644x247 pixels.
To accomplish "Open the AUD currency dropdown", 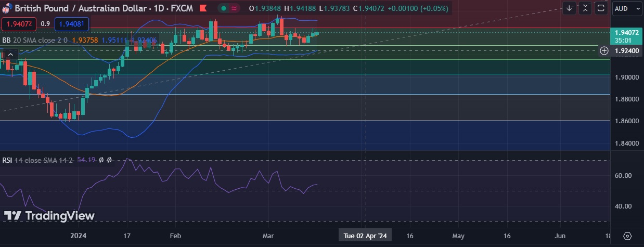I will 627,8.
